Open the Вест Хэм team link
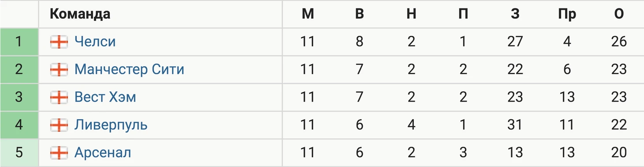 point(105,98)
